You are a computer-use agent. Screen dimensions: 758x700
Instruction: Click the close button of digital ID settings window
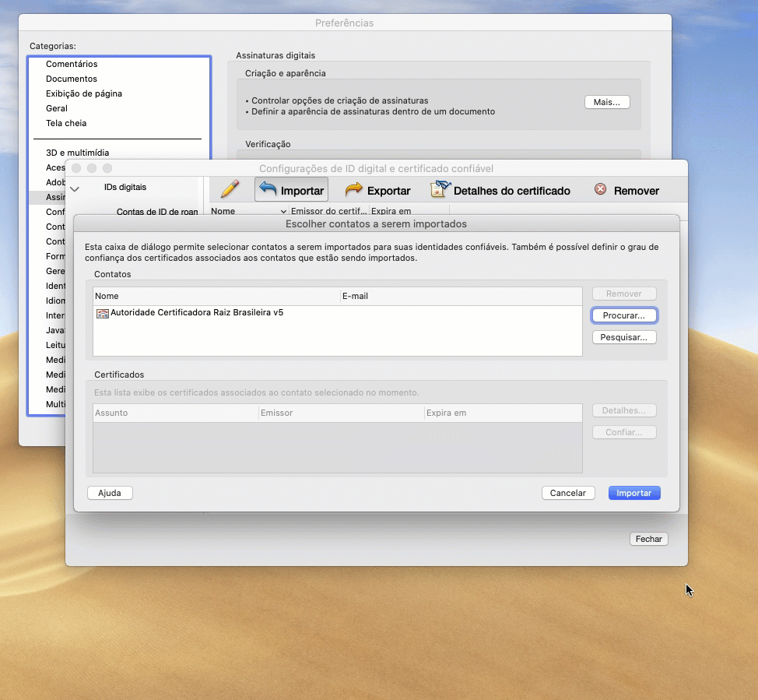[76, 168]
